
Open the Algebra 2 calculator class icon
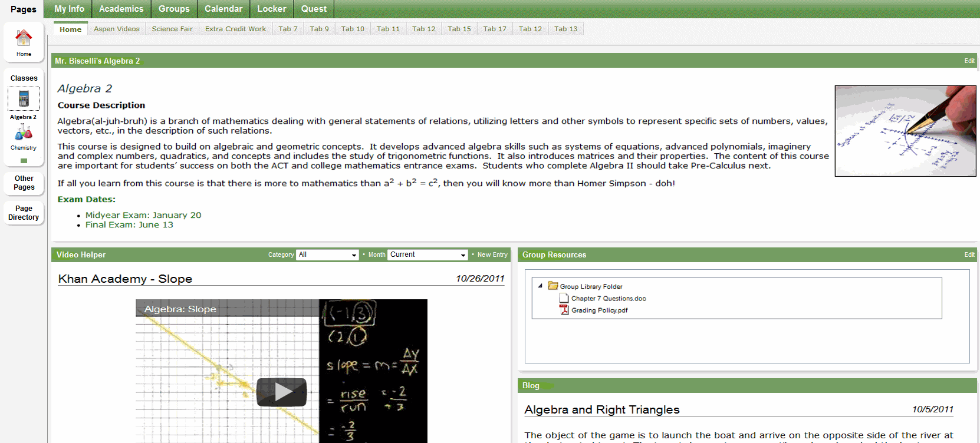[24, 99]
